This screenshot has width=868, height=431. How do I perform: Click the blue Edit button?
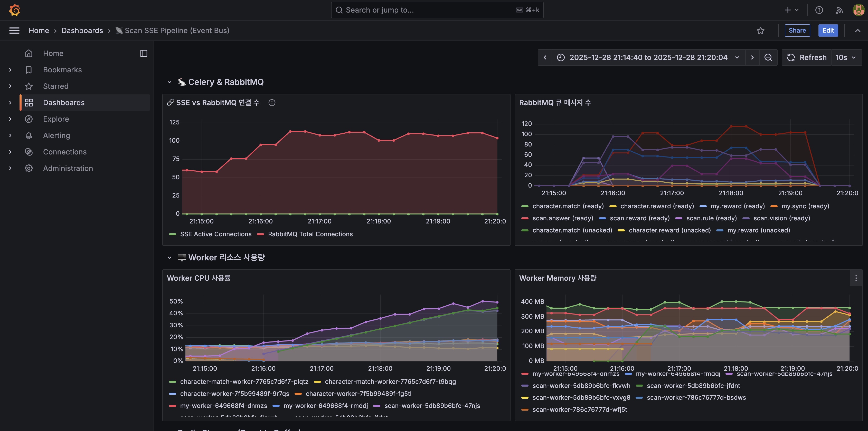coord(828,31)
